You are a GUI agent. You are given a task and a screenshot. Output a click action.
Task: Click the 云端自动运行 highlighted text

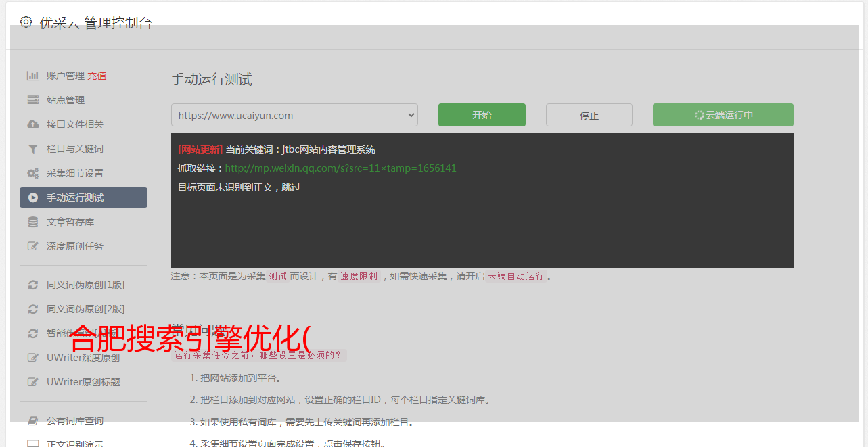pos(516,276)
